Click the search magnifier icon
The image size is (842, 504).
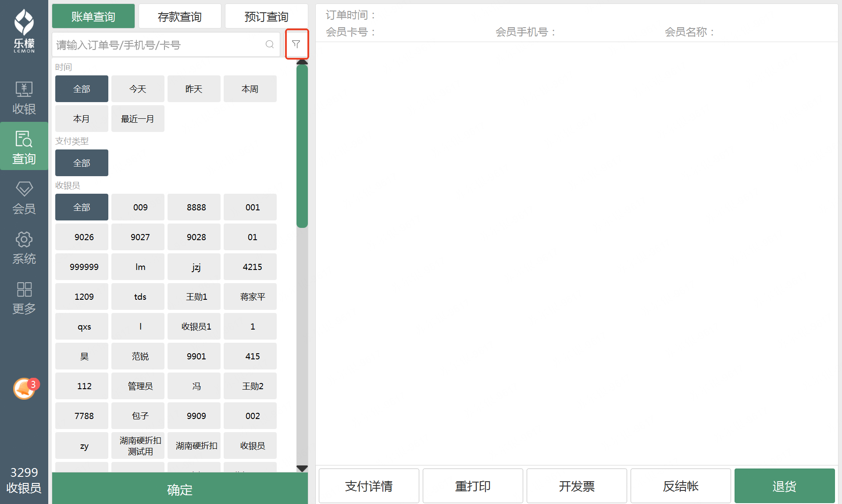(270, 44)
